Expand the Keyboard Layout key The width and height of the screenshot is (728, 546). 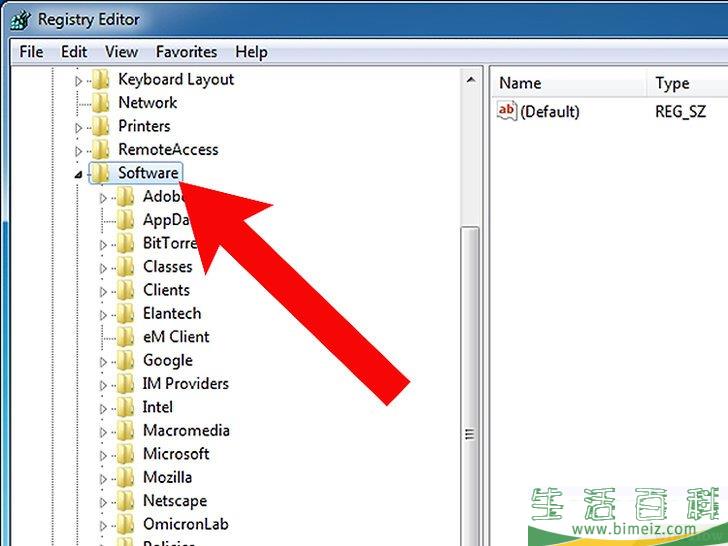[x=79, y=80]
